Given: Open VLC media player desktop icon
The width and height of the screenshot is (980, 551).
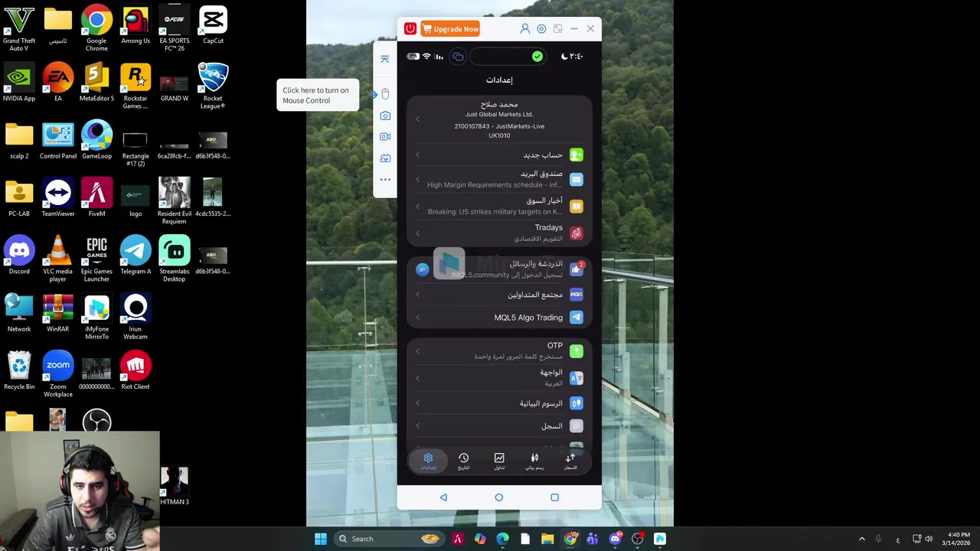Looking at the screenshot, I should [x=57, y=259].
